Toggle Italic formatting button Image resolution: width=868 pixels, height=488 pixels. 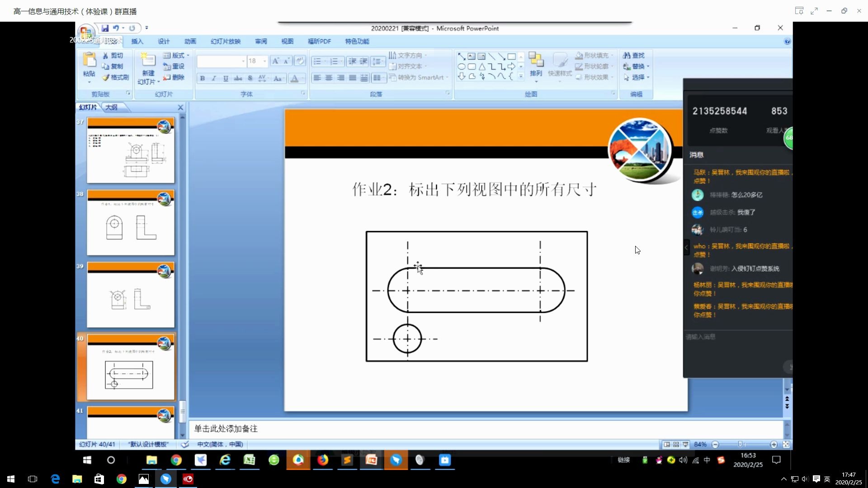tap(214, 78)
